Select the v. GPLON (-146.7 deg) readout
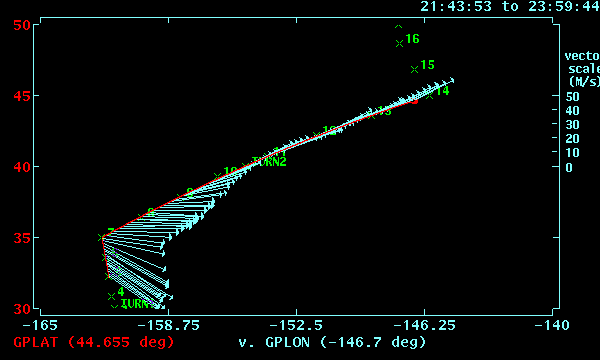600x360 pixels. click(332, 342)
